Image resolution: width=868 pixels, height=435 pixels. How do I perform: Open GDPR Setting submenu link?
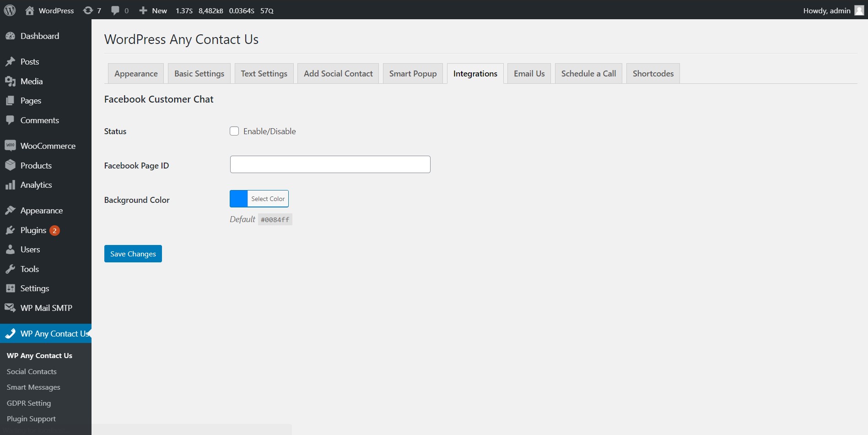[x=29, y=403]
